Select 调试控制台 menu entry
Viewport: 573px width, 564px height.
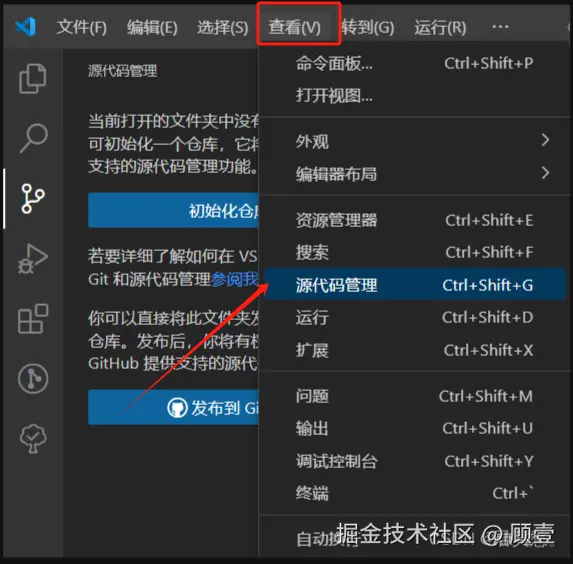tap(415, 461)
